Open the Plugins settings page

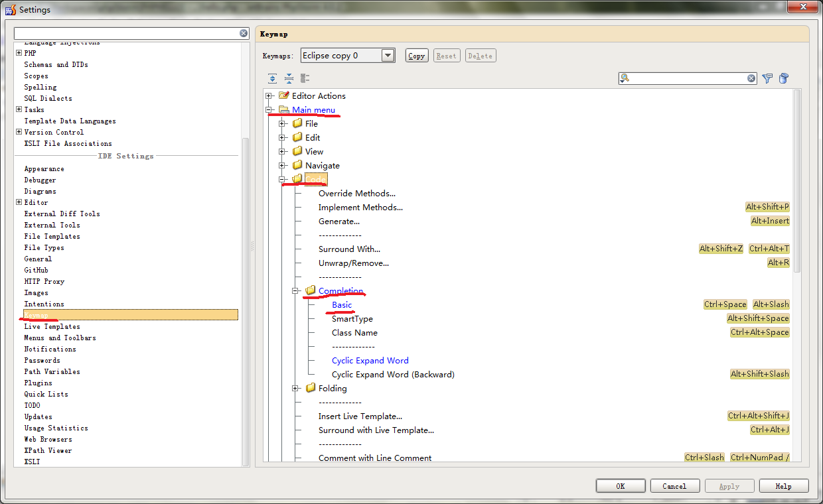tap(38, 383)
